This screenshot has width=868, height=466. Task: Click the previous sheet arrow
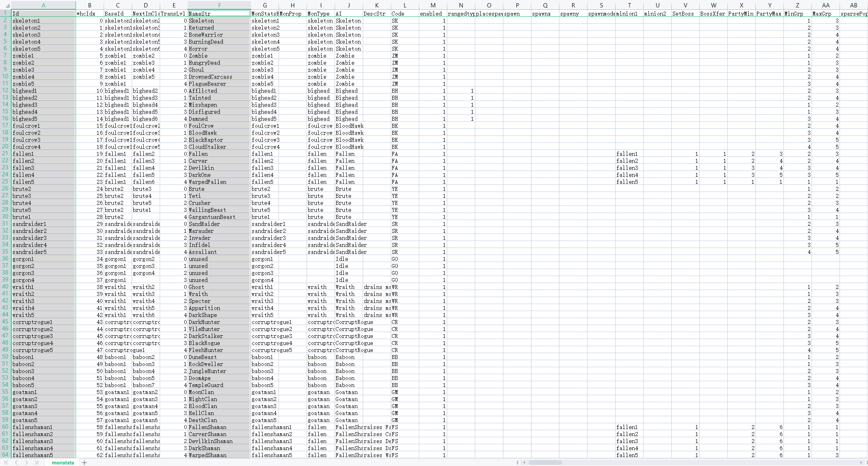(x=16, y=462)
